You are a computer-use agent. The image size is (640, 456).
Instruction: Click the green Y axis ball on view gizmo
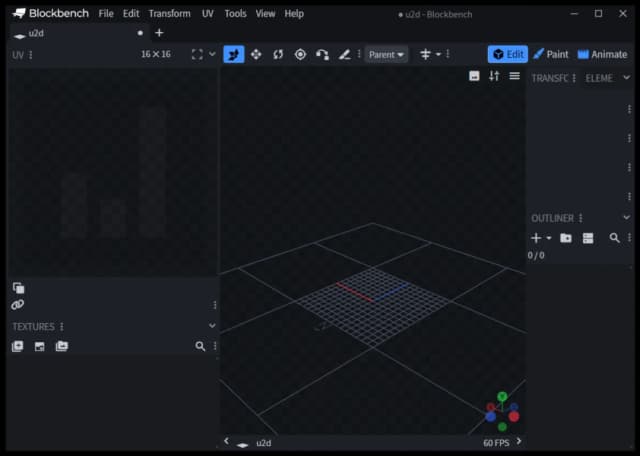pos(502,396)
